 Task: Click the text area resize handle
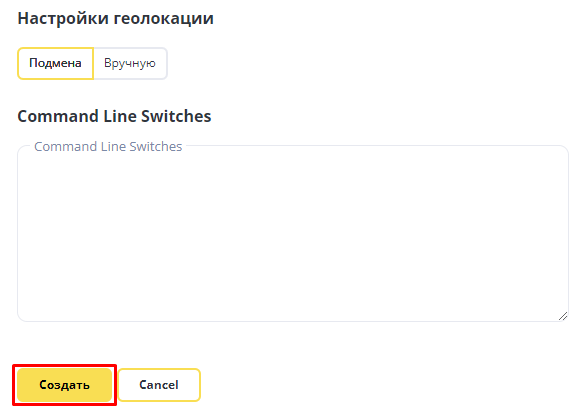563,316
